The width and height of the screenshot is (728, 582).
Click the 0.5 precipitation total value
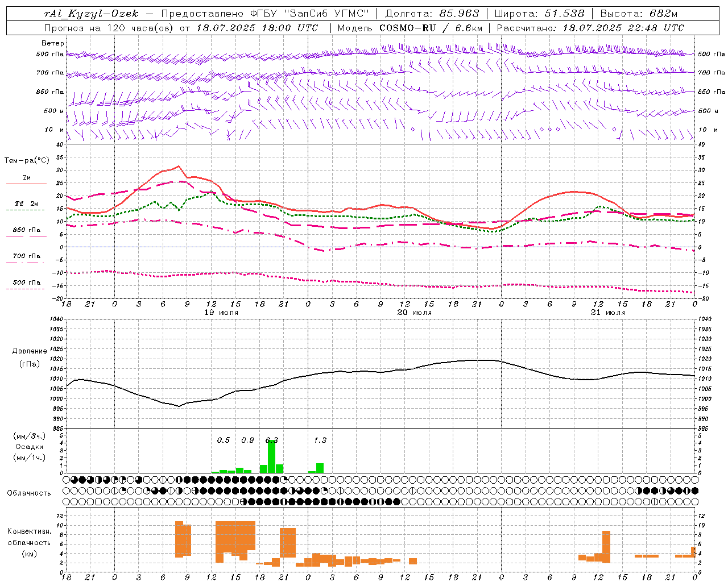[224, 440]
